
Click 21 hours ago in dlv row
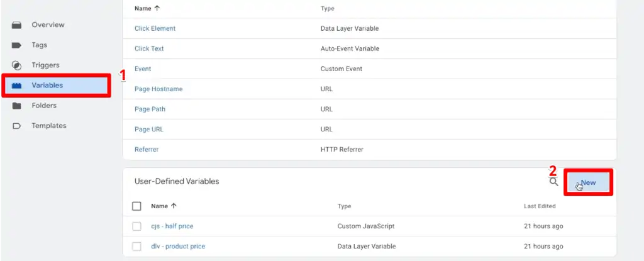click(543, 246)
